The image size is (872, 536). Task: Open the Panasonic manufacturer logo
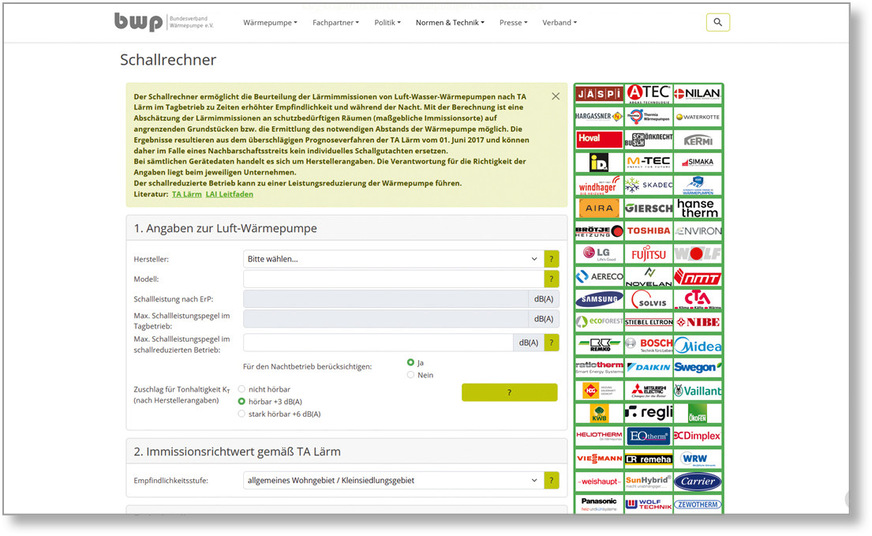[598, 503]
